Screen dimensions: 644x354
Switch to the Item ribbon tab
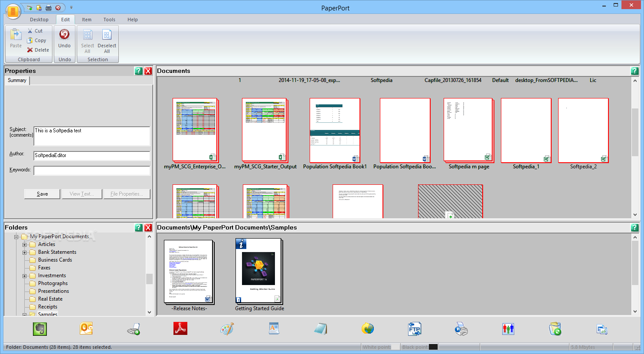pyautogui.click(x=87, y=20)
